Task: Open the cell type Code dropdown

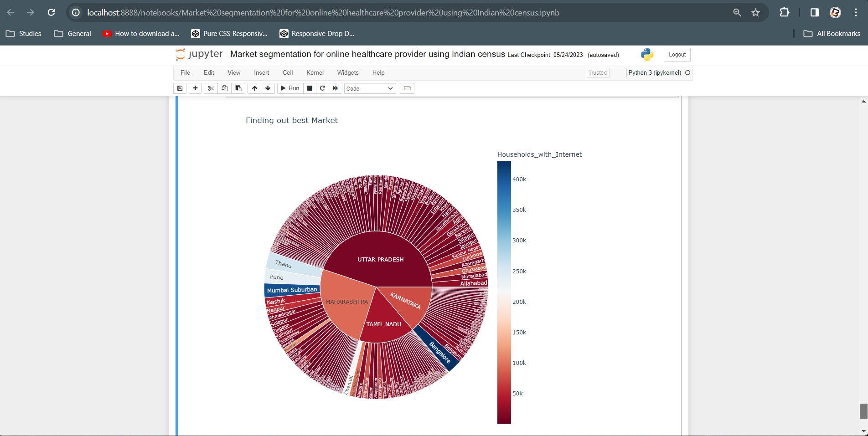Action: [370, 88]
